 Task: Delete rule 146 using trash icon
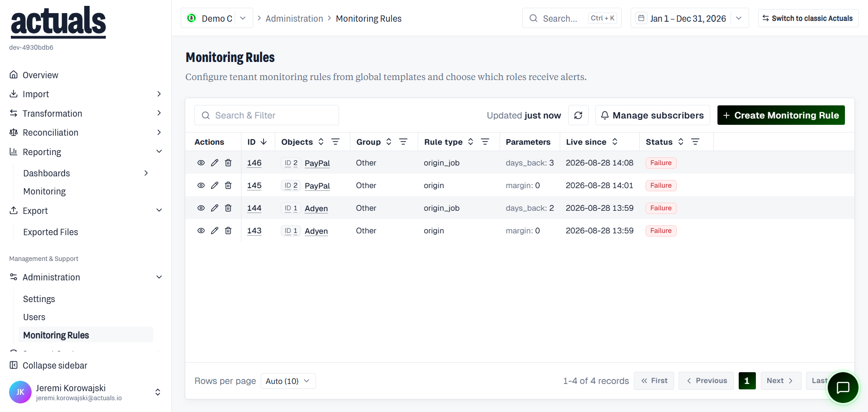(x=228, y=163)
